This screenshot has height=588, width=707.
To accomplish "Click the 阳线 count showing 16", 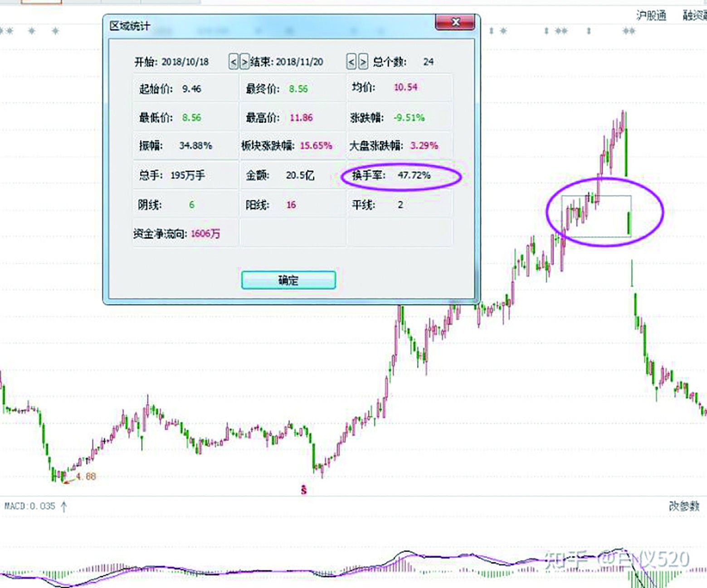I will coord(291,204).
